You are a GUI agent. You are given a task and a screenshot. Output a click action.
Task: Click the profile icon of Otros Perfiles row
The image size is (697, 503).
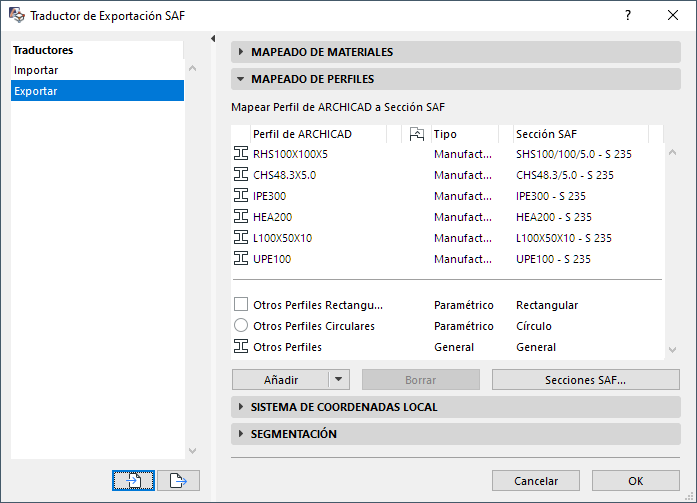click(241, 347)
